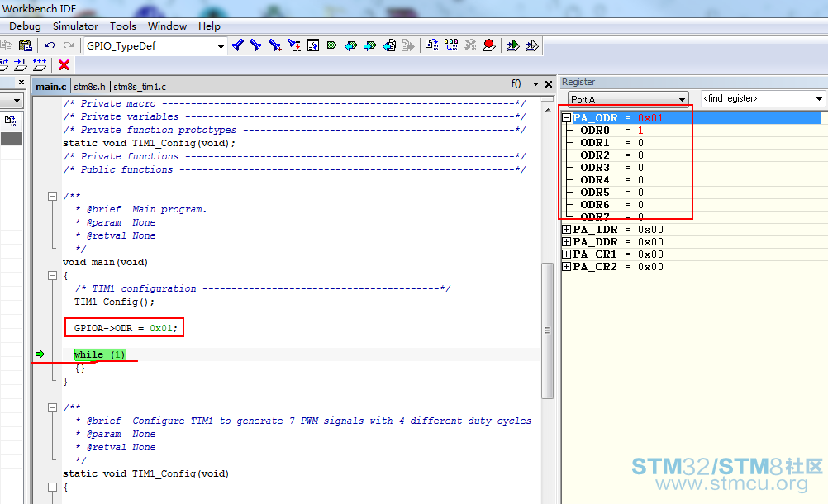Click the f() function list icon

pyautogui.click(x=516, y=84)
